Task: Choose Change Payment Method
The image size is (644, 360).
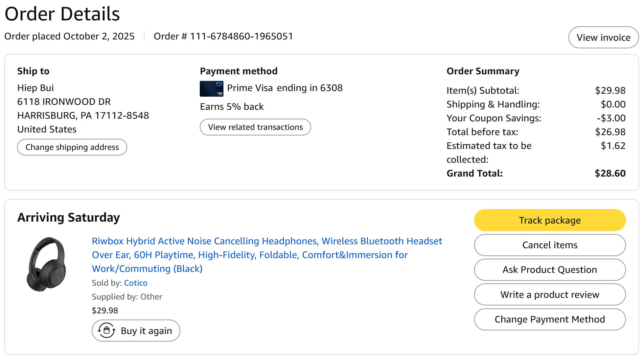Action: 550,319
